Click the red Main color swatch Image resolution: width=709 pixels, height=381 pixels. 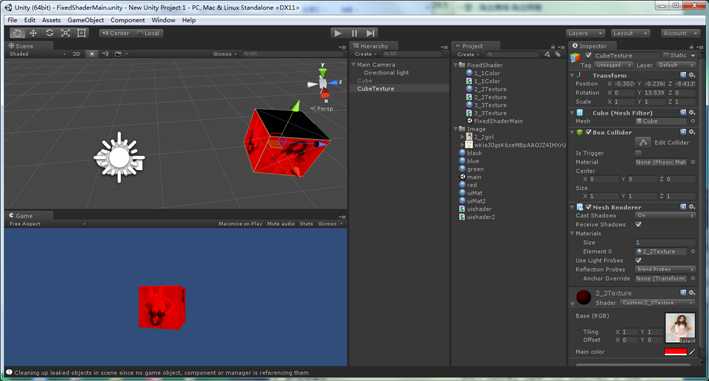(676, 352)
